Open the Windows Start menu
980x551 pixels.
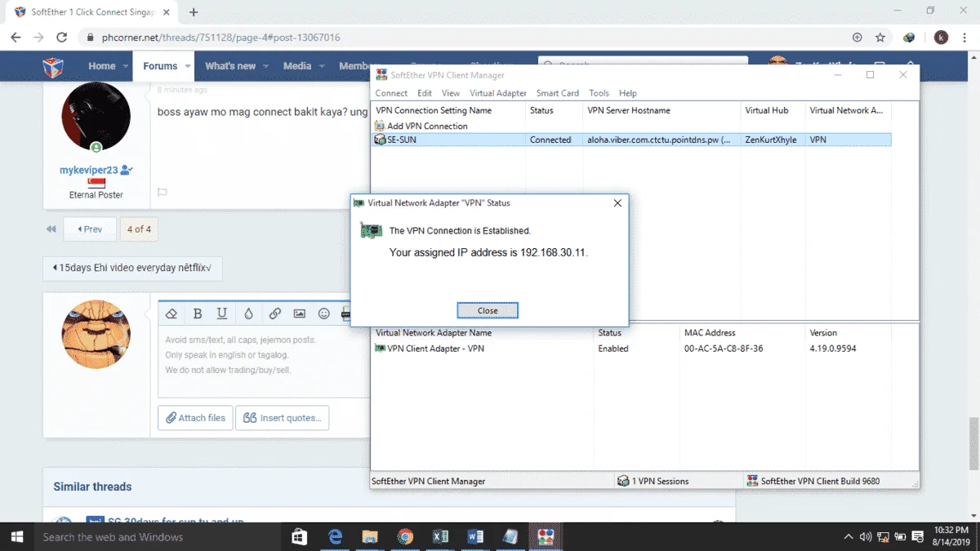click(16, 536)
